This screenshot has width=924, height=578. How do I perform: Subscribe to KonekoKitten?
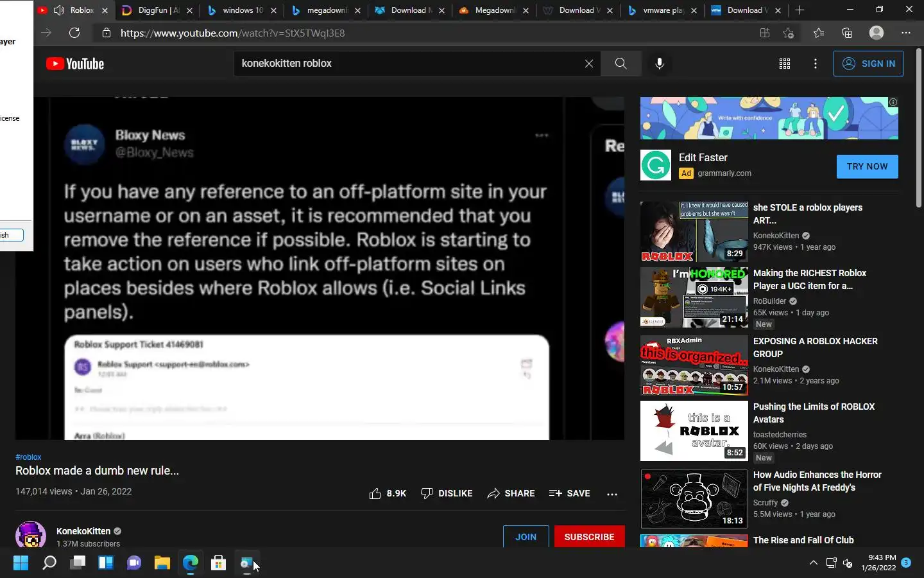[589, 537]
